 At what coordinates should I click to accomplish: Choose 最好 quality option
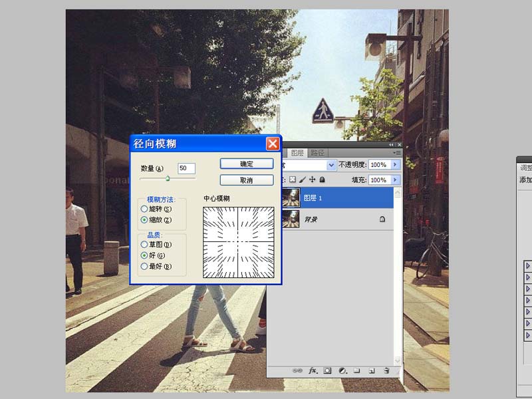pos(156,267)
